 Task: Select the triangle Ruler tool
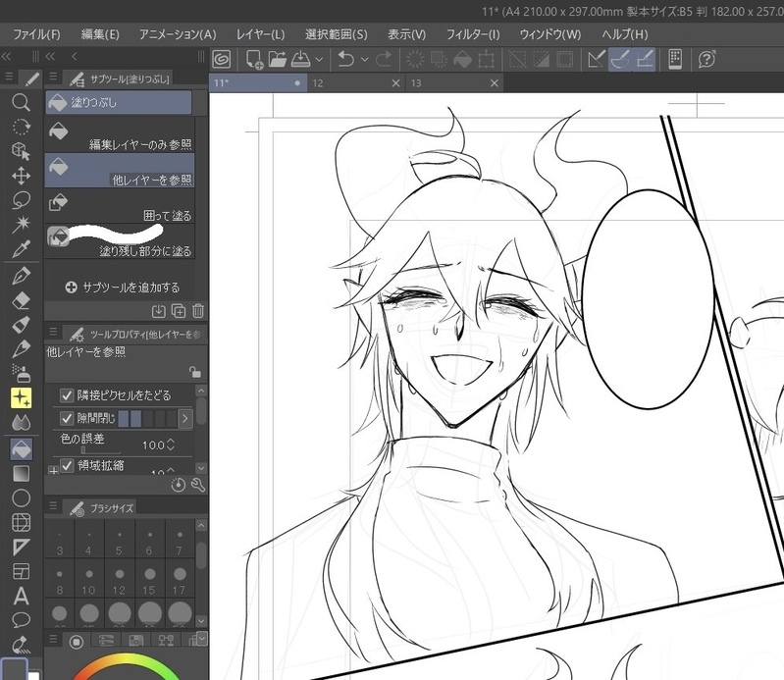(21, 547)
